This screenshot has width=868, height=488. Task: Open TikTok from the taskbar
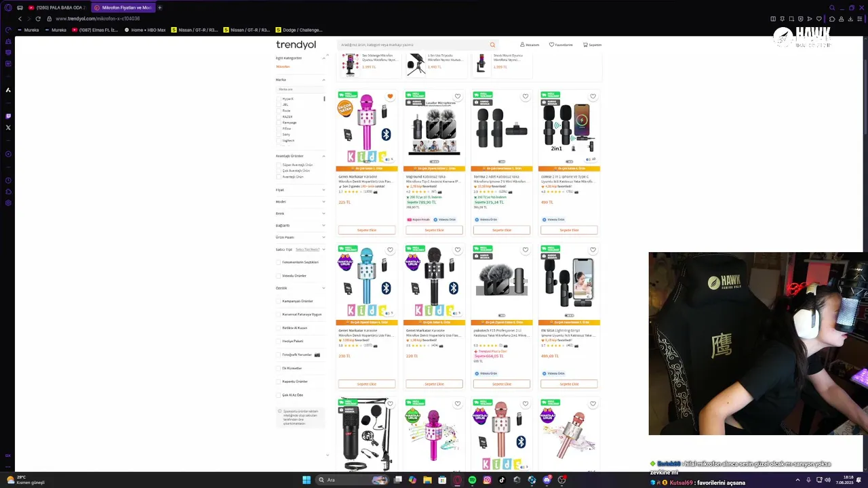click(x=502, y=480)
